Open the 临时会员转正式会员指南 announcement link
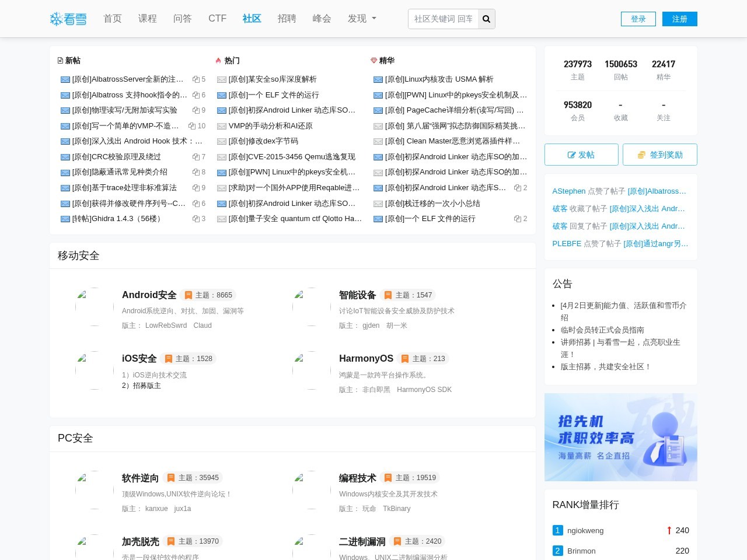Screen dimensions: 747x560 click(602, 330)
